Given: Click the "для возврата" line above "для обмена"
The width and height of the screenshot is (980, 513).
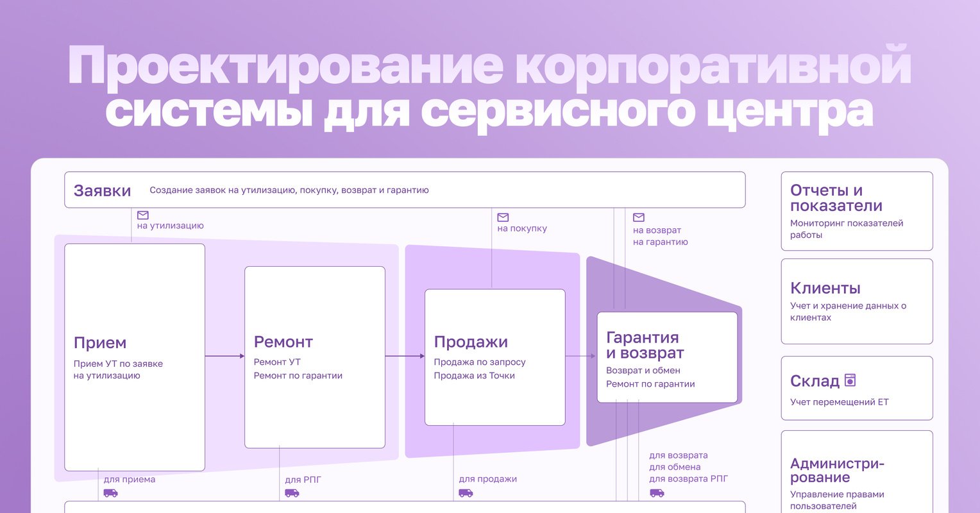Looking at the screenshot, I should click(679, 456).
